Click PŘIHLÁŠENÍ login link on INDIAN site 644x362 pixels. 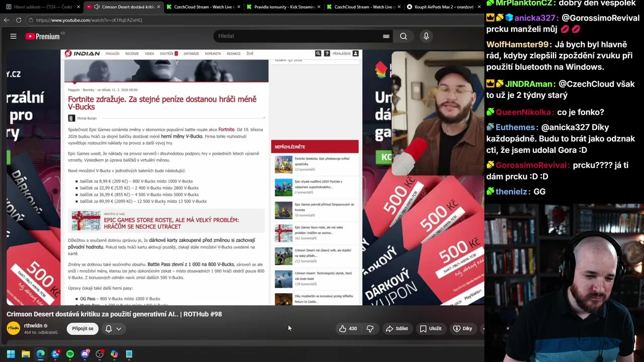(x=342, y=53)
